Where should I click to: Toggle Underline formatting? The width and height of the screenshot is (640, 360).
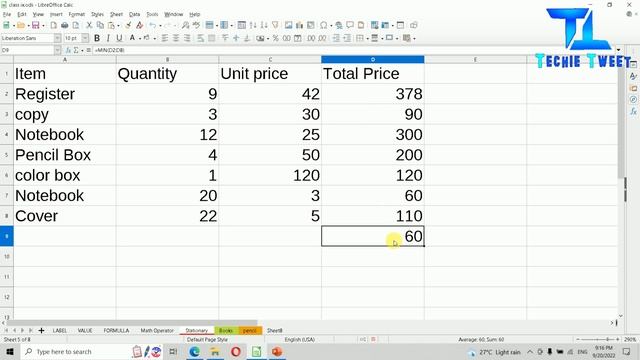tap(119, 38)
